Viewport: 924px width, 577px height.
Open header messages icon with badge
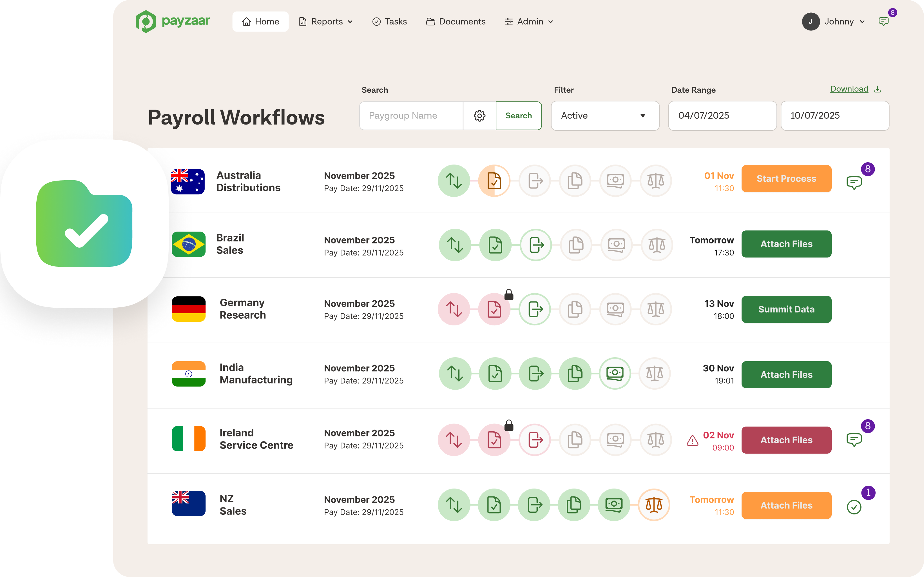pos(883,21)
